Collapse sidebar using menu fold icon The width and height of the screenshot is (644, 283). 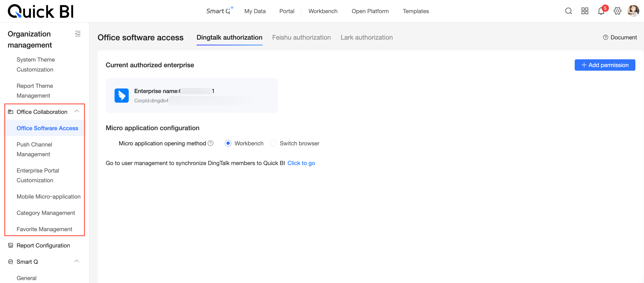(78, 34)
